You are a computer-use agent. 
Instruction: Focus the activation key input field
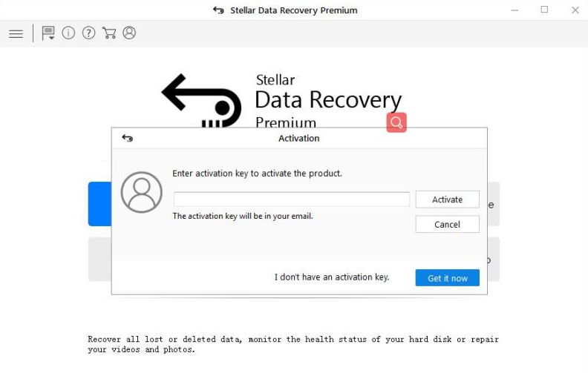[x=291, y=199]
